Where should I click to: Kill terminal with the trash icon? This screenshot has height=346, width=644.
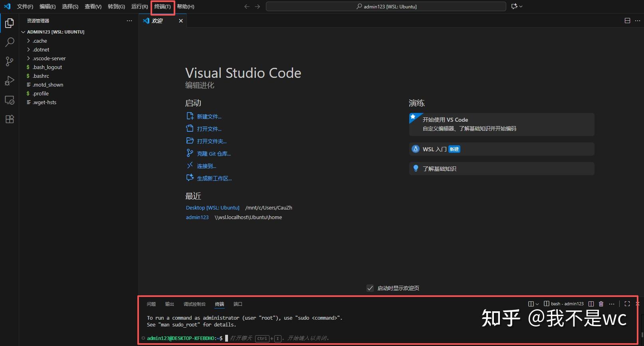click(x=601, y=304)
